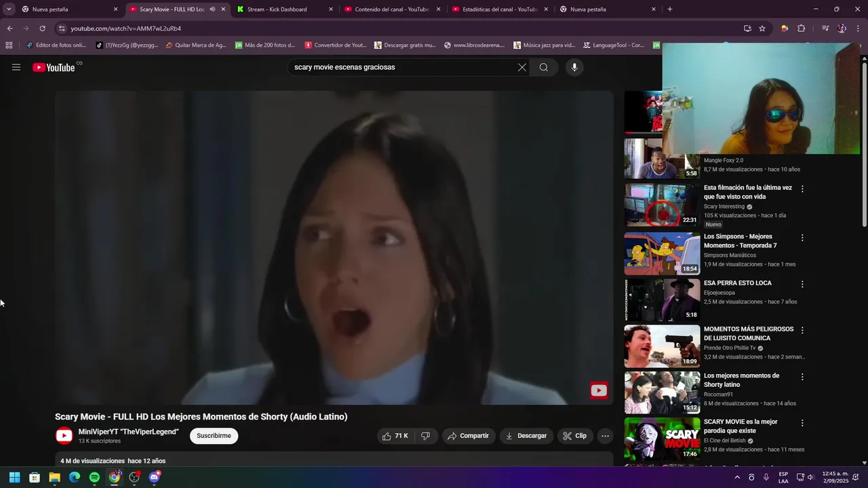868x488 pixels.
Task: Launch Spotify from the taskbar
Action: (x=94, y=477)
